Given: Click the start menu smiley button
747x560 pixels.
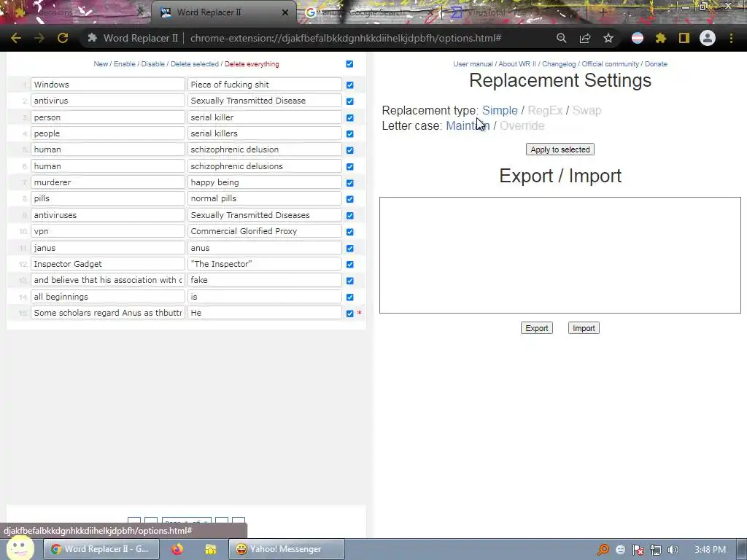Looking at the screenshot, I should click(20, 548).
